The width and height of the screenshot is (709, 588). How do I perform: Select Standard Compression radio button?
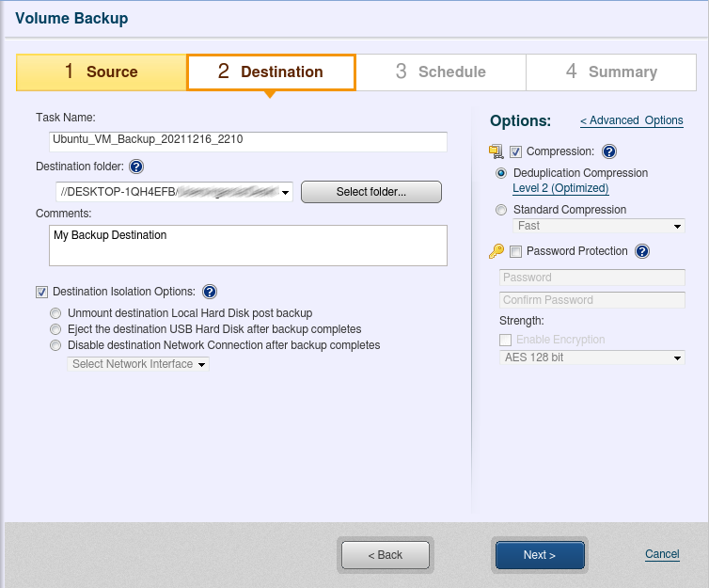[501, 210]
